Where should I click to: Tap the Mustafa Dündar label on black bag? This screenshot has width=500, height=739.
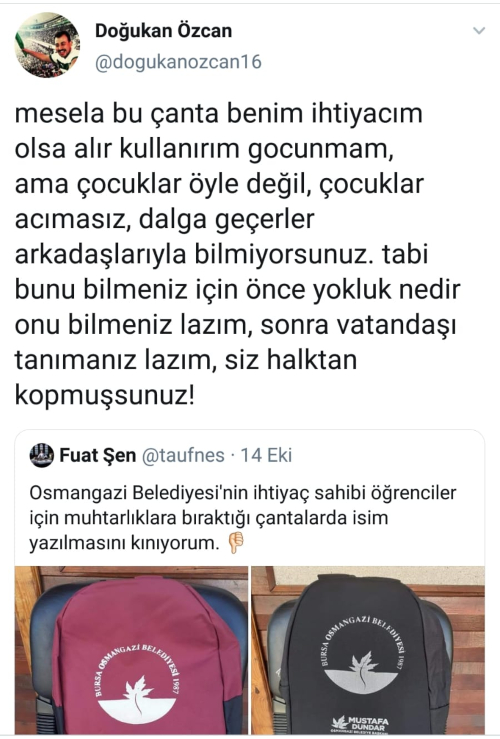click(361, 723)
